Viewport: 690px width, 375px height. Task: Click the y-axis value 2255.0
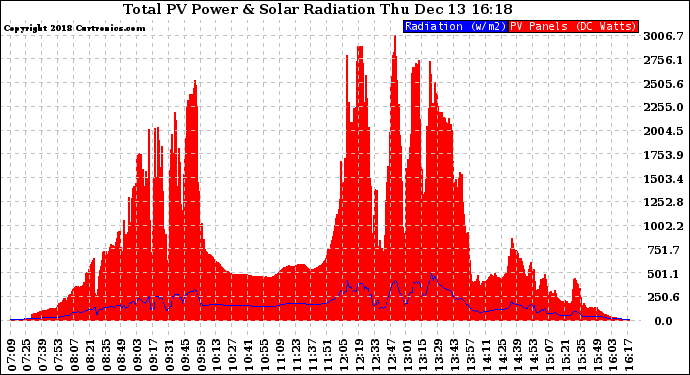tap(663, 107)
